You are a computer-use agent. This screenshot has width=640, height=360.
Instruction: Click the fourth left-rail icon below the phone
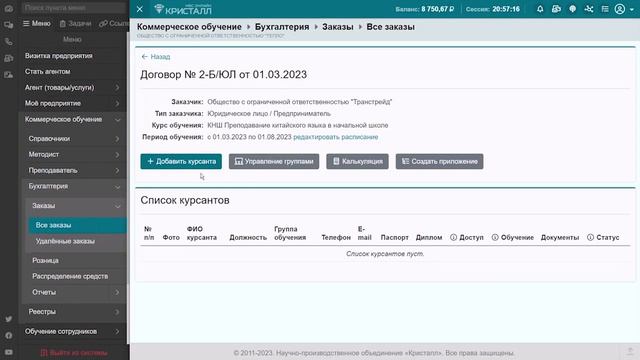pos(9,58)
